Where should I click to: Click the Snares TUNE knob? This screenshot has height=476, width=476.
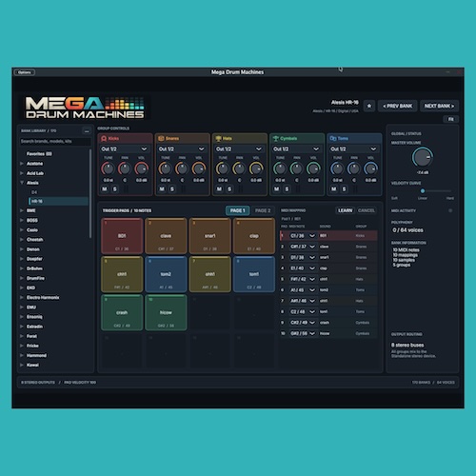165,169
